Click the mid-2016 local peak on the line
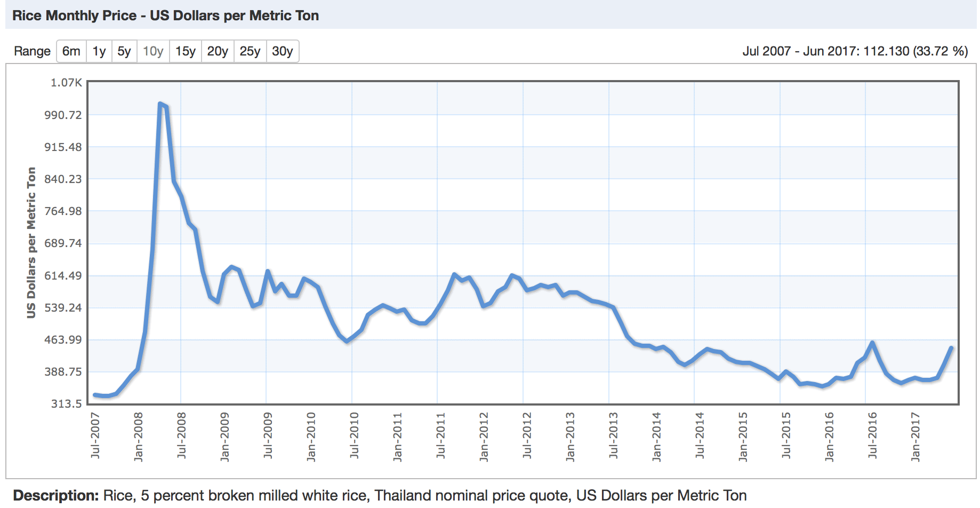The height and width of the screenshot is (508, 980). click(x=872, y=343)
